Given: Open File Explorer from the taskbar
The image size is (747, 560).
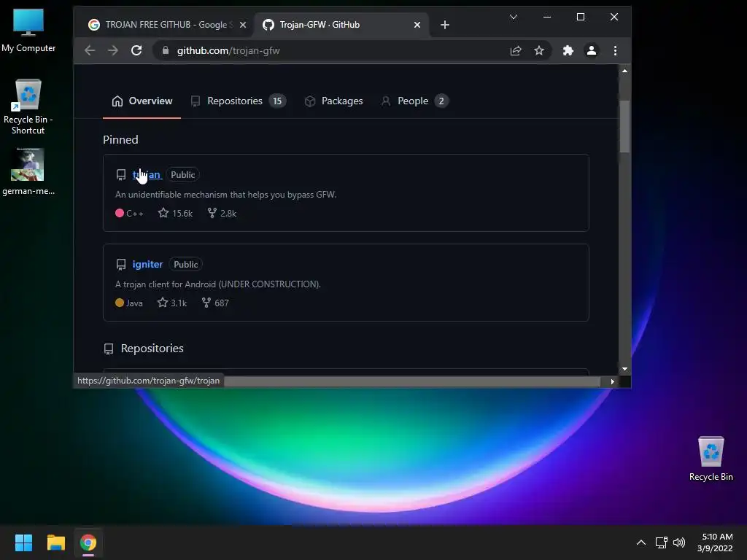Looking at the screenshot, I should (55, 542).
